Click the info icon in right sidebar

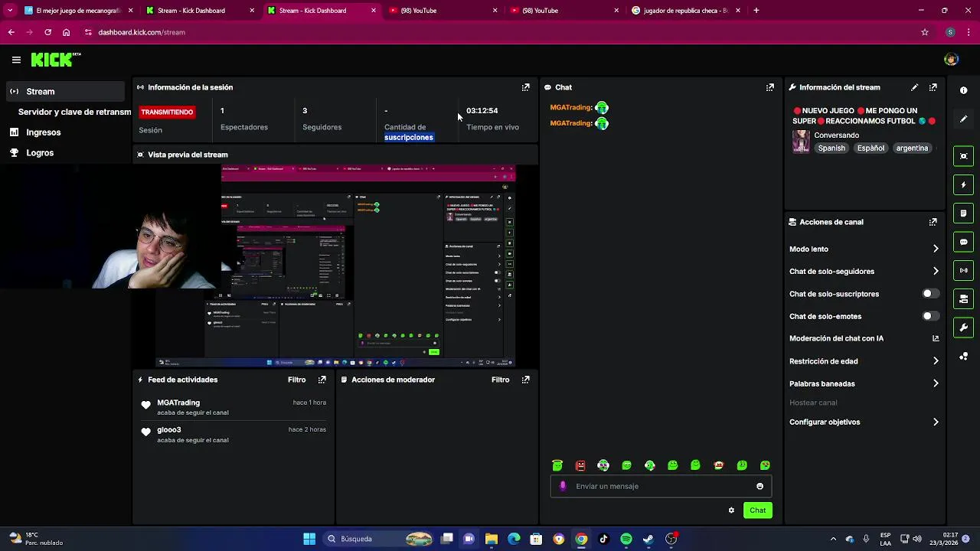click(x=963, y=90)
